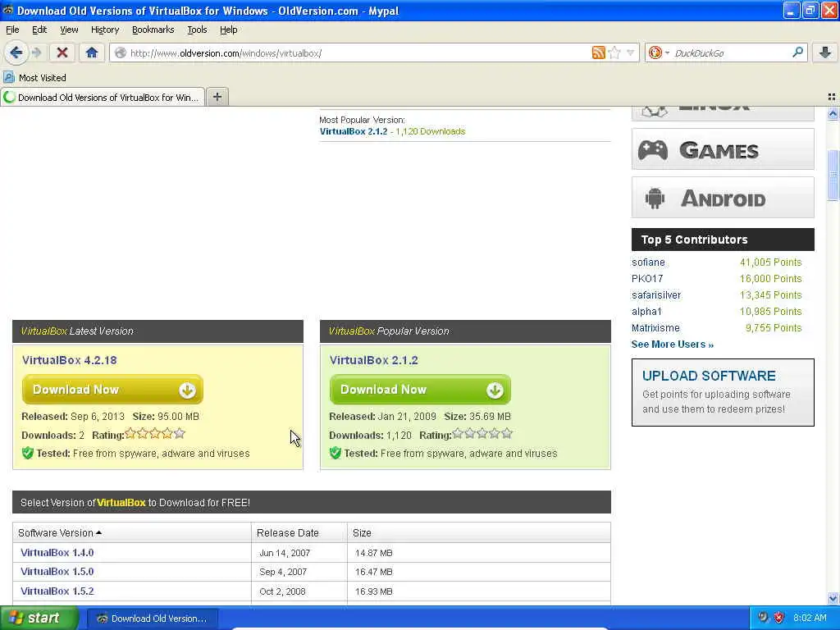The image size is (840, 630).
Task: Download VirtualBox 2.1.2 with green button
Action: coord(420,390)
